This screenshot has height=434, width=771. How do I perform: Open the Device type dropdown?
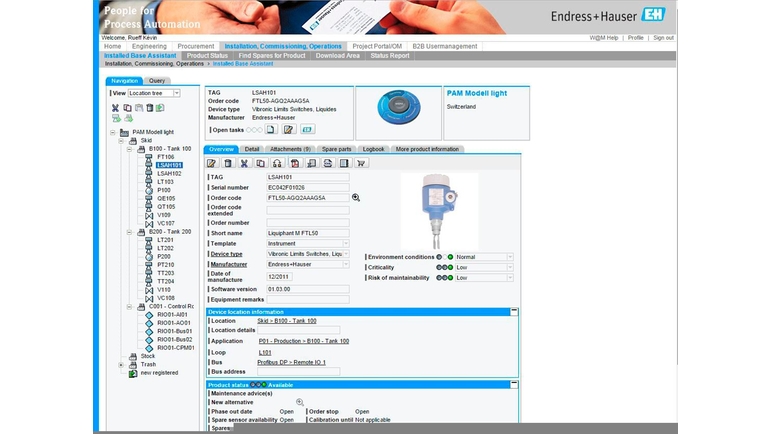coord(346,254)
